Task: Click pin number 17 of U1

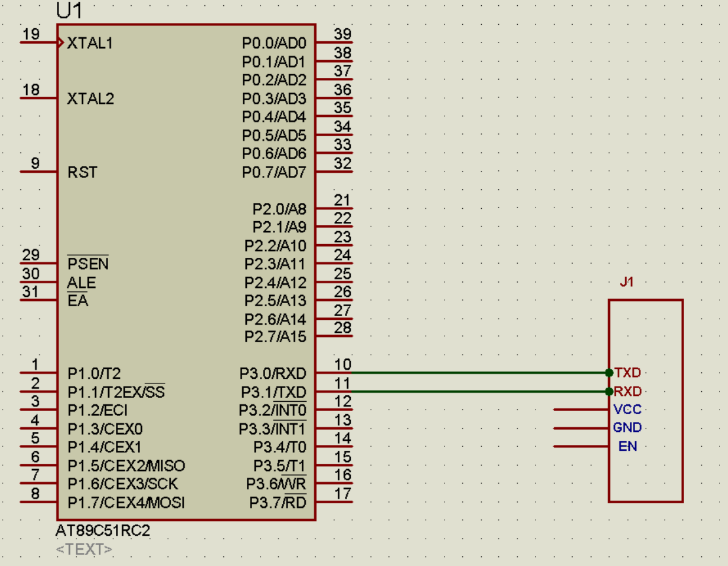Action: [342, 493]
